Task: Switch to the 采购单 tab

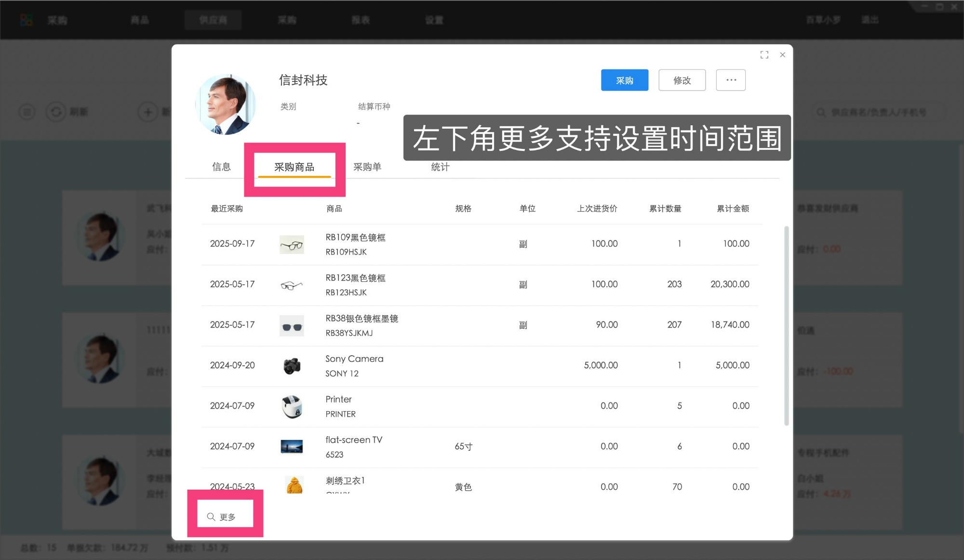Action: pyautogui.click(x=368, y=167)
